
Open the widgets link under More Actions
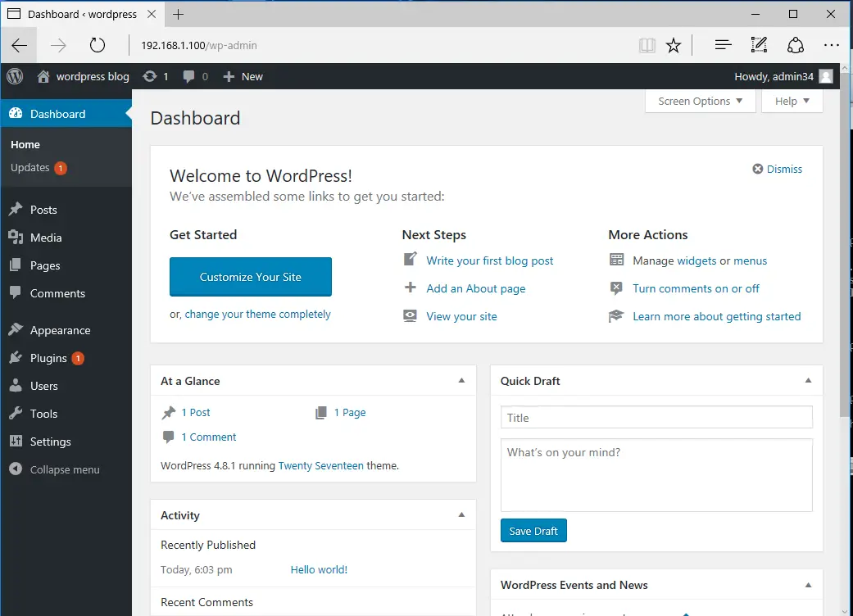click(696, 260)
